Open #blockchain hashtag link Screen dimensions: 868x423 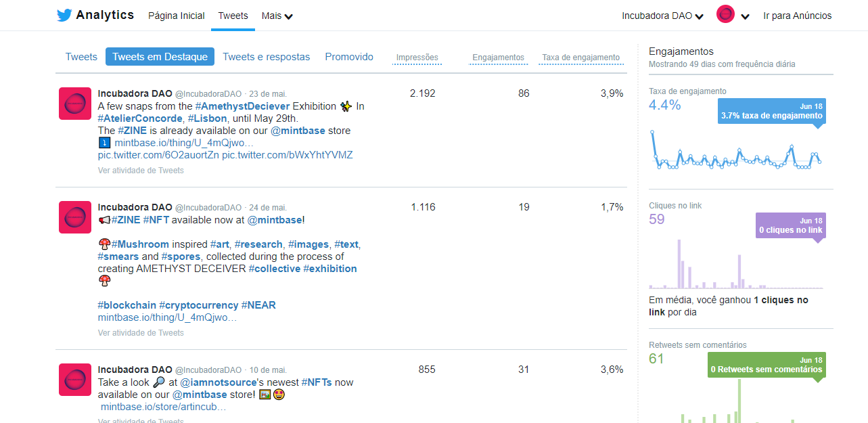click(x=127, y=305)
